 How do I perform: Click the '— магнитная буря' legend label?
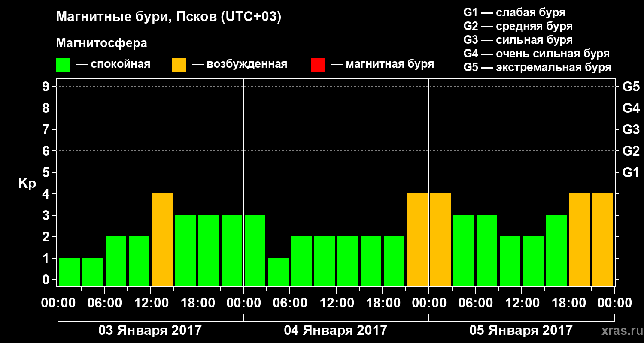(x=383, y=64)
